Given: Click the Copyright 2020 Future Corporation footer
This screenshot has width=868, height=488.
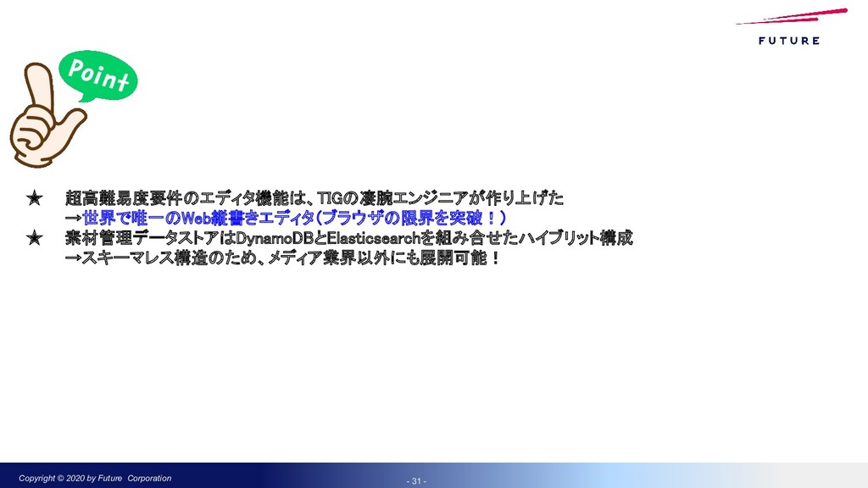Looking at the screenshot, I should (95, 478).
